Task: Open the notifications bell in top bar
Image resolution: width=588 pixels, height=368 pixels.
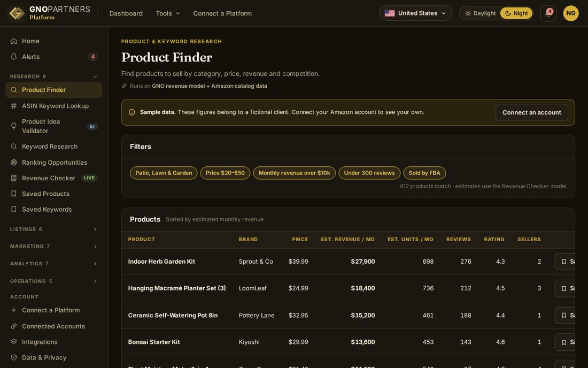Action: click(x=548, y=13)
